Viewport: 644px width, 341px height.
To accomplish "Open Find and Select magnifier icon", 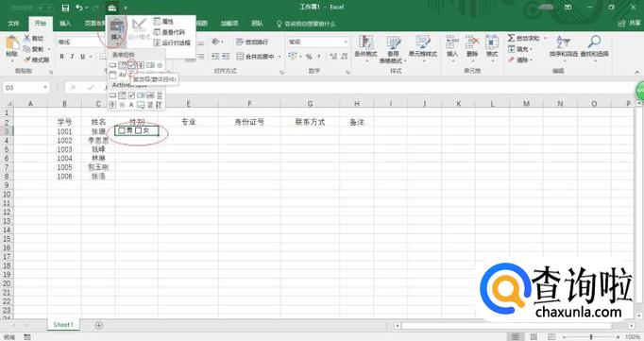I will pyautogui.click(x=594, y=41).
